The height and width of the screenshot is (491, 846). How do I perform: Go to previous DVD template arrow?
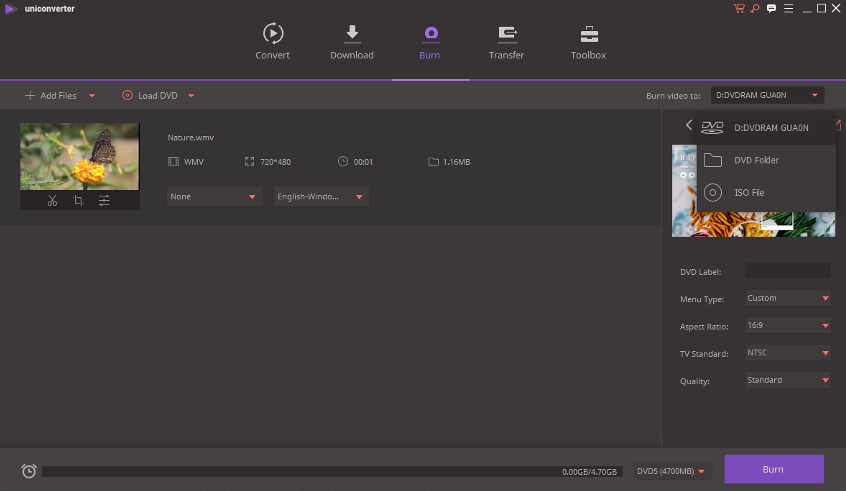[688, 125]
